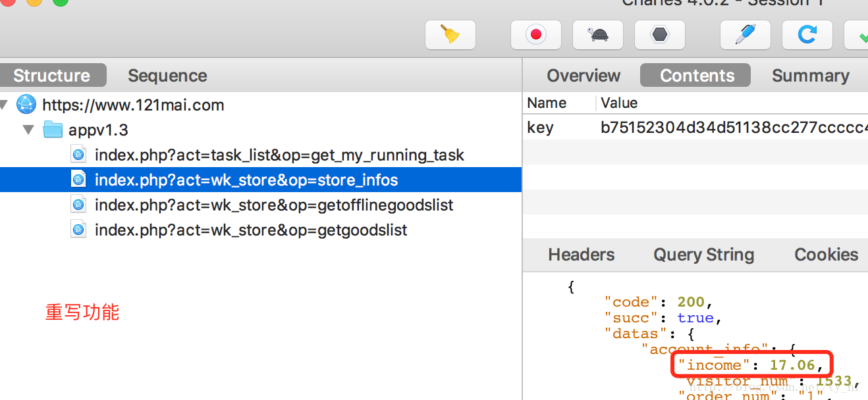Screen dimensions: 868x400
Task: Click the file icon beside getgoodslist
Action: point(79,230)
